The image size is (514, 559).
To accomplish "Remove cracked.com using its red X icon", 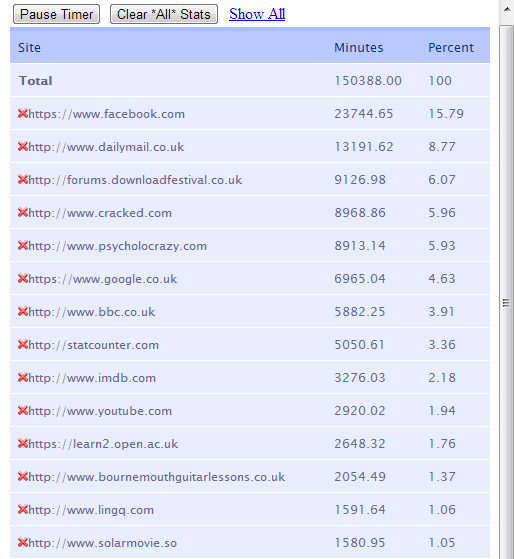I will point(23,212).
